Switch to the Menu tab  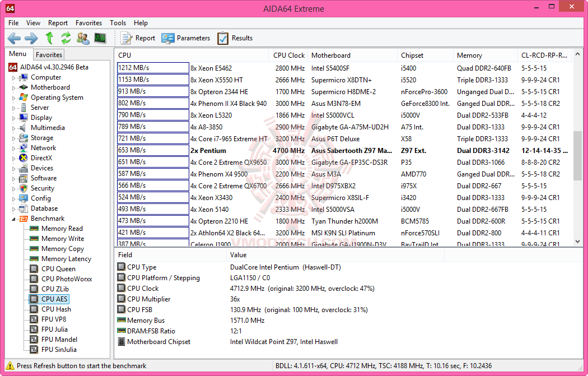click(17, 54)
